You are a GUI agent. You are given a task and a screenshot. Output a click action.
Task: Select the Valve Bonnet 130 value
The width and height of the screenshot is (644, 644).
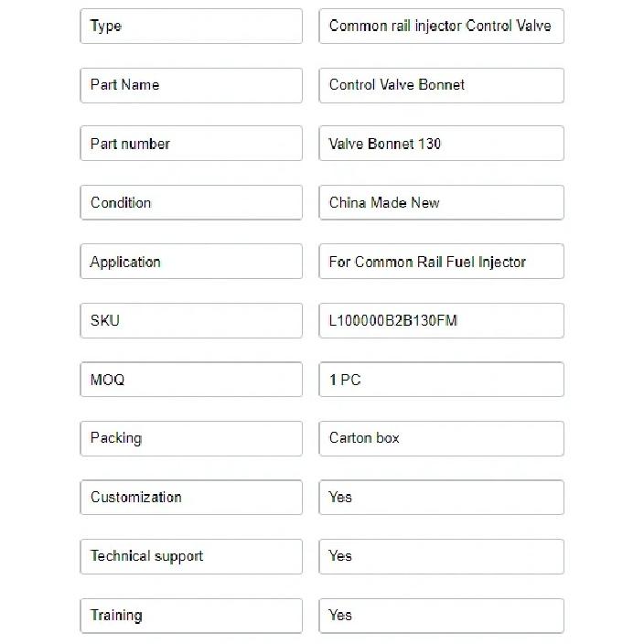point(442,144)
